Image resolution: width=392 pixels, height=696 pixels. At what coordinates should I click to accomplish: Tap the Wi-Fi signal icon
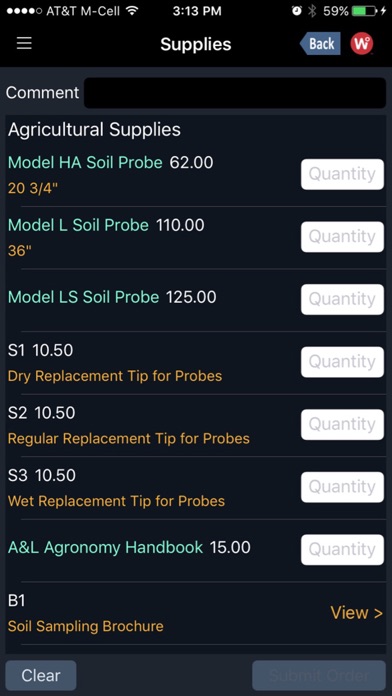pos(131,11)
